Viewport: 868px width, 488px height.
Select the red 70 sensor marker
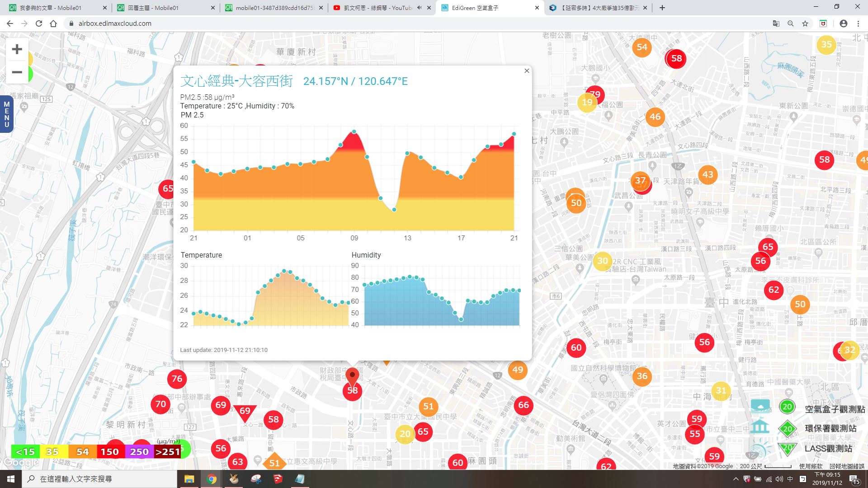tap(160, 404)
